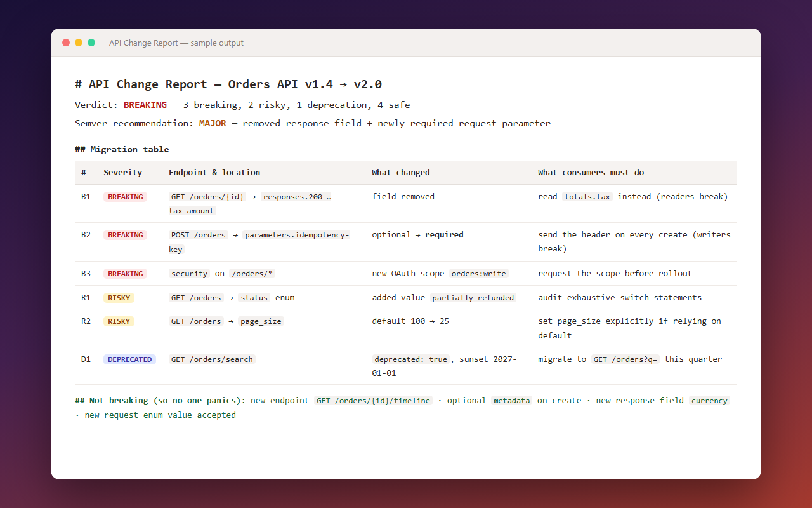Click the 'POST /orders' code chip

pos(199,235)
